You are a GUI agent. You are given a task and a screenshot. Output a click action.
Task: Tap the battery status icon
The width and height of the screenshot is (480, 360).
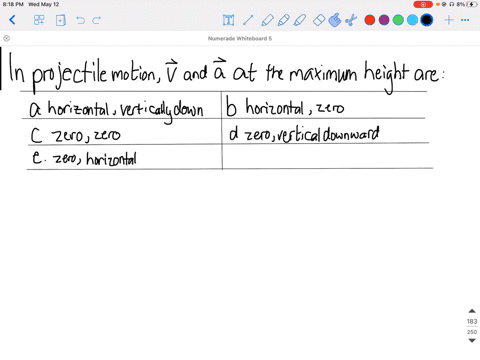(x=472, y=4)
